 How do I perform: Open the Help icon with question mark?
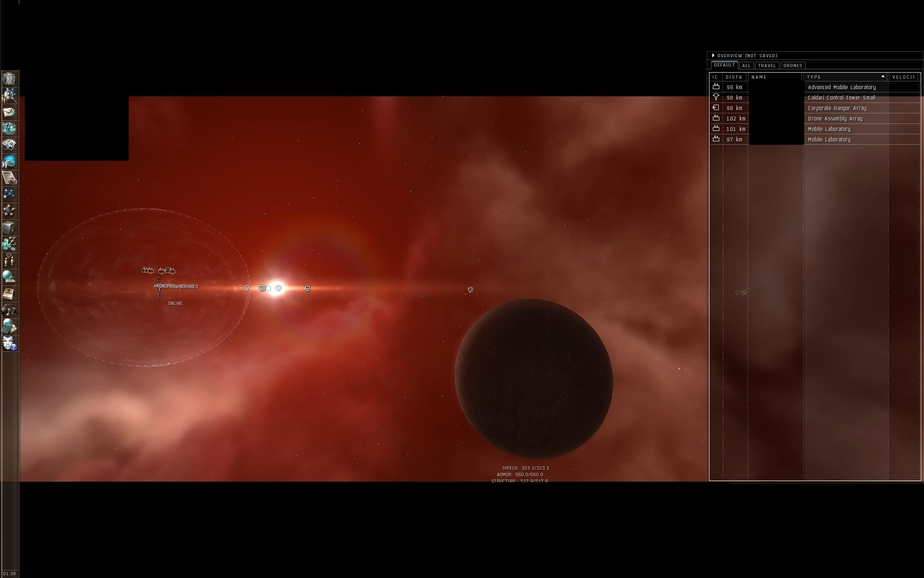pos(9,343)
